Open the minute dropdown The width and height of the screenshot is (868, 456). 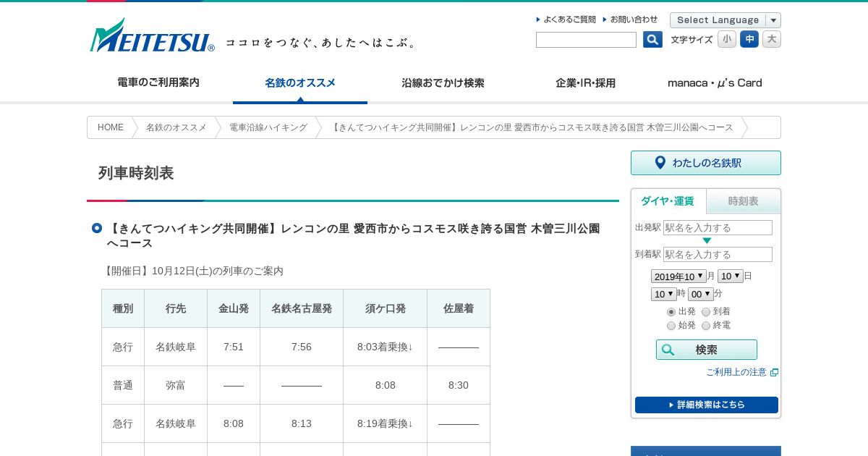701,294
